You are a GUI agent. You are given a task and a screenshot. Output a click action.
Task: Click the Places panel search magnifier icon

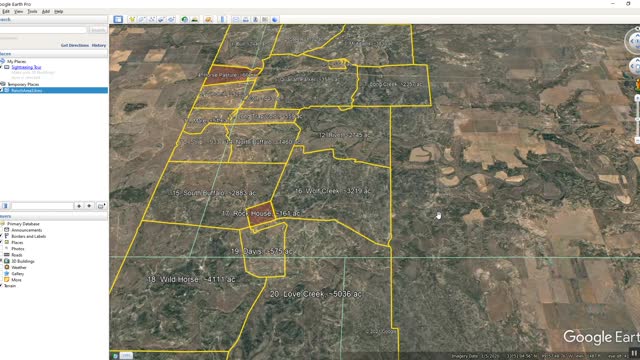pos(5,206)
